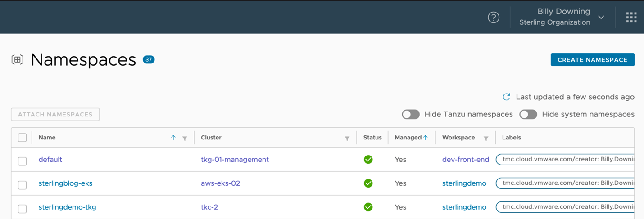
Task: Click the refresh icon beside Last updated
Action: pyautogui.click(x=507, y=97)
